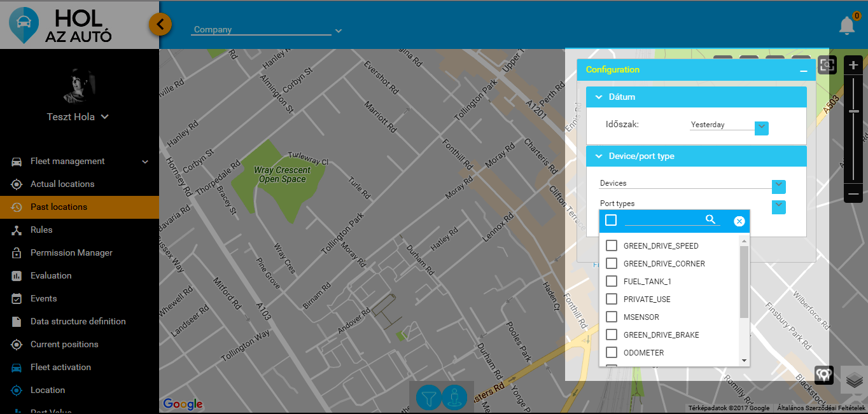Enable the FUEL_TANK_1 checkbox
Image resolution: width=868 pixels, height=414 pixels.
[x=612, y=281]
